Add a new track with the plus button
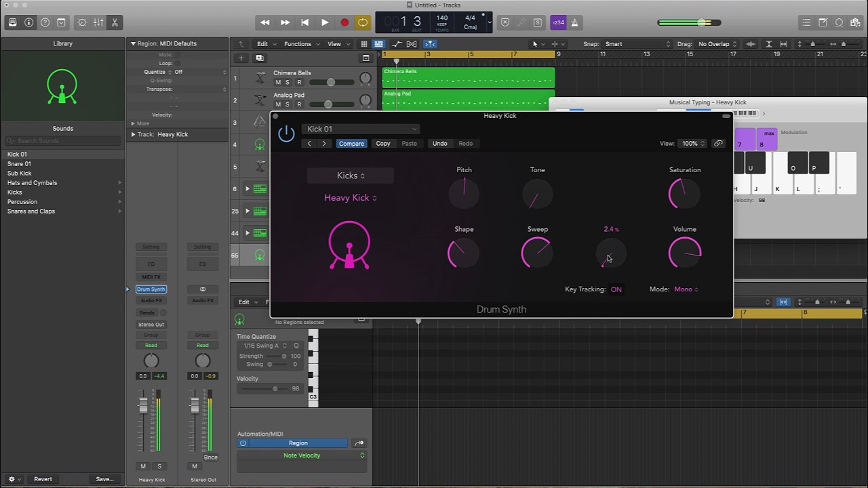Viewport: 868px width, 488px height. click(241, 58)
